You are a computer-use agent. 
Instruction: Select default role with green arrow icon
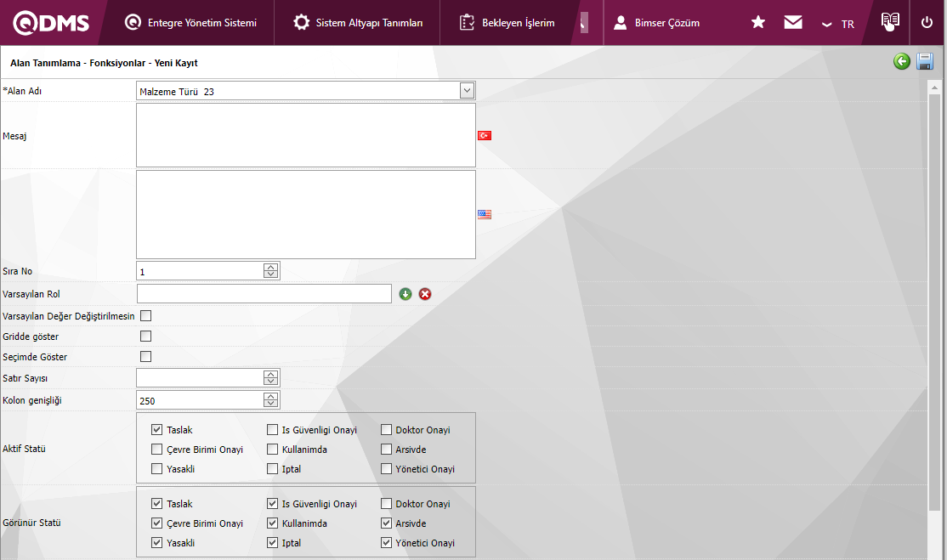coord(405,294)
